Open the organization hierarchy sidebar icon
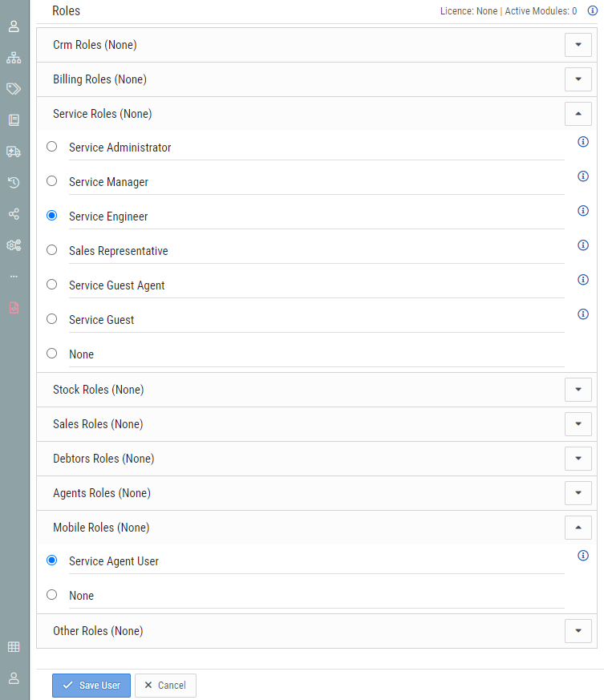 tap(14, 58)
